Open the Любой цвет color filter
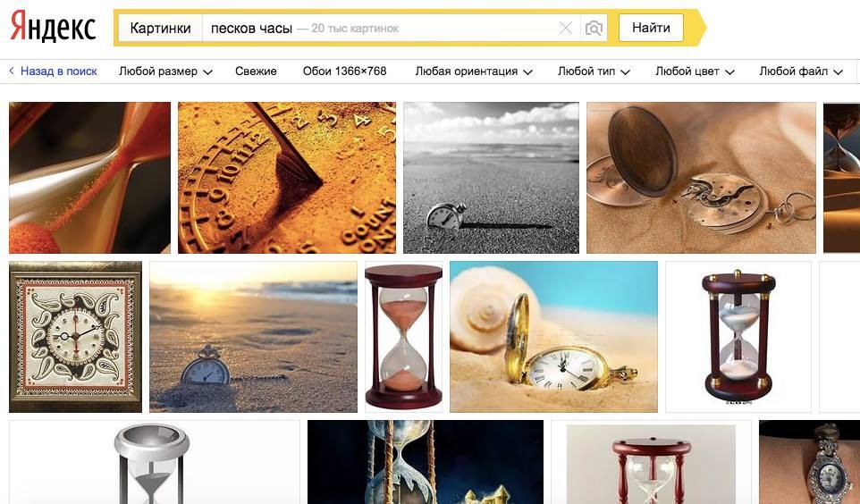Viewport: 860px width, 504px height. [x=695, y=71]
